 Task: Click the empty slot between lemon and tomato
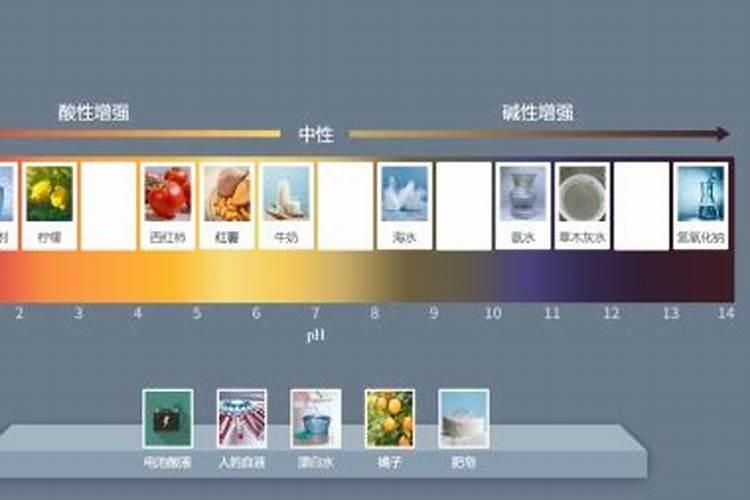(109, 206)
